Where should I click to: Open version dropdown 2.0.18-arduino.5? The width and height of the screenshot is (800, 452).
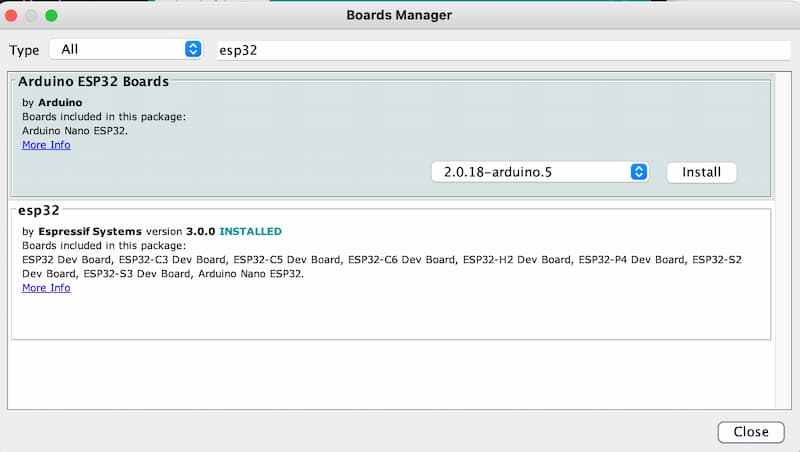(540, 172)
